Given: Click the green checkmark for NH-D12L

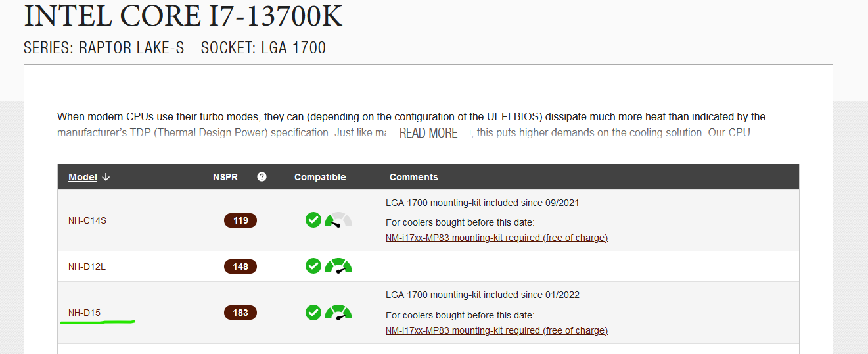Looking at the screenshot, I should coord(313,266).
